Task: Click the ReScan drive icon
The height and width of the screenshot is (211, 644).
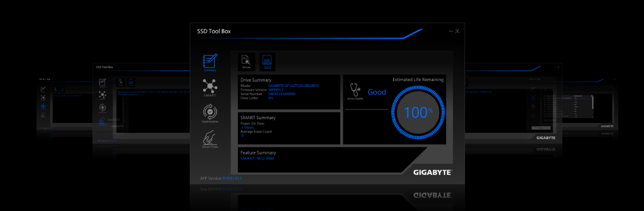Action: pyautogui.click(x=246, y=62)
